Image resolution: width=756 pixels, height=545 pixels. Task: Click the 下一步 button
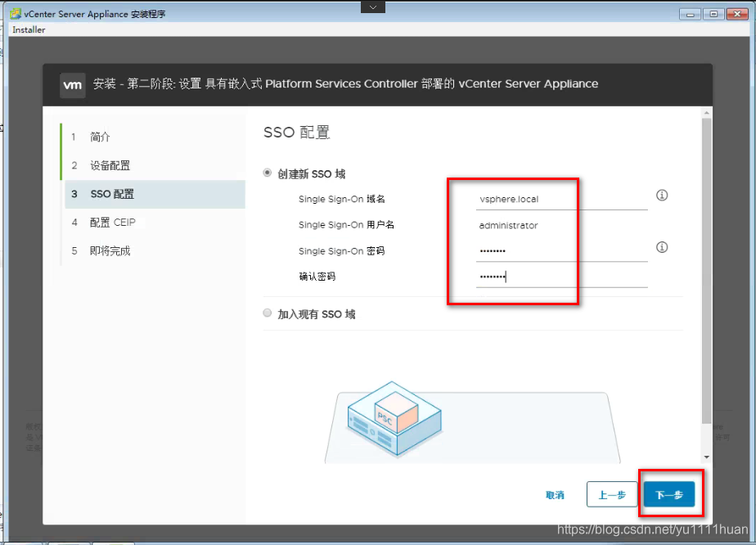669,494
